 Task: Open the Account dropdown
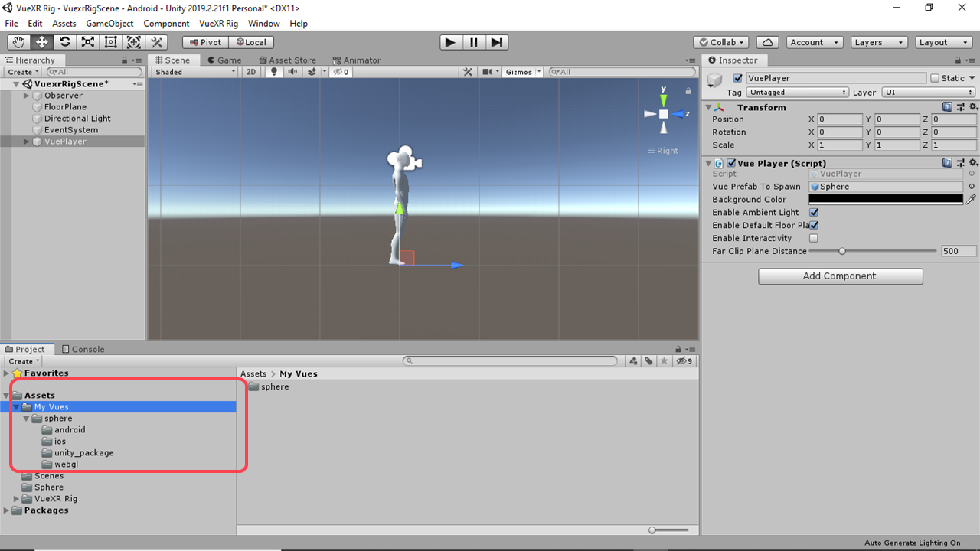[x=815, y=42]
